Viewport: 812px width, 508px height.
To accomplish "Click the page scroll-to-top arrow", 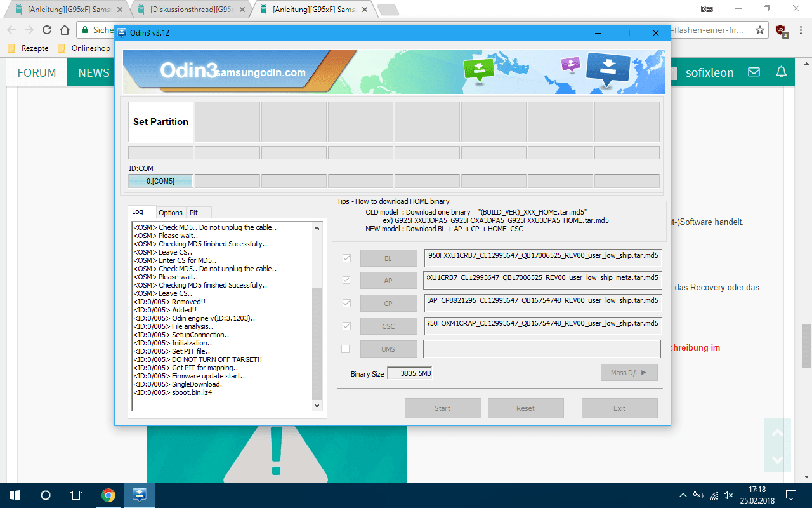I will pos(778,433).
